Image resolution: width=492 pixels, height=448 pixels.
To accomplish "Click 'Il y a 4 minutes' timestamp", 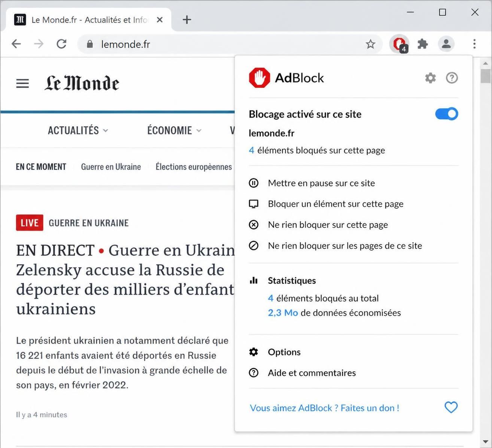I will (42, 415).
